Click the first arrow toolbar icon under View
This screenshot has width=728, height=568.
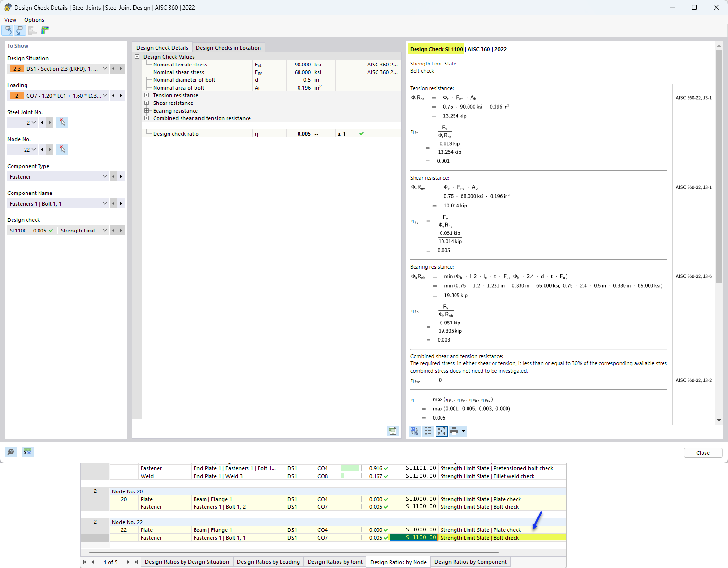8,30
